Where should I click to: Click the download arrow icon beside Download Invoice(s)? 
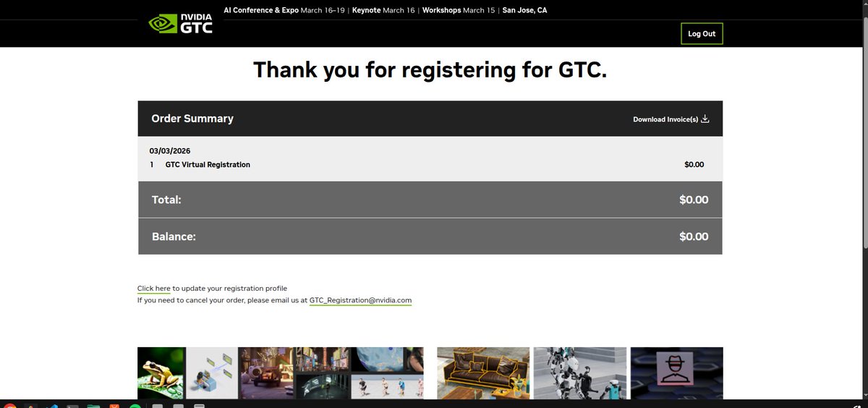click(705, 119)
